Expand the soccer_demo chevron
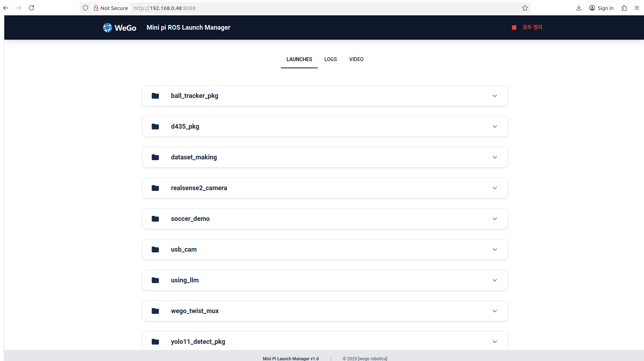 coord(495,219)
